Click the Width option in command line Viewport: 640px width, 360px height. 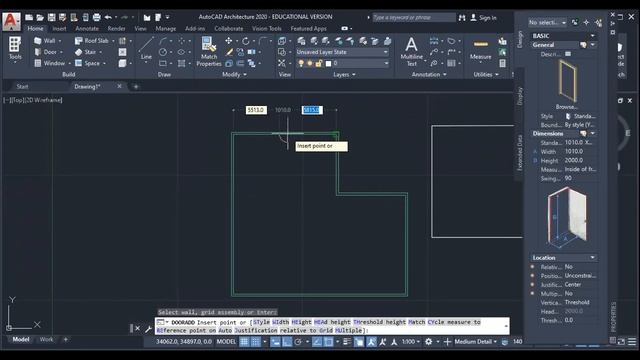coord(281,322)
